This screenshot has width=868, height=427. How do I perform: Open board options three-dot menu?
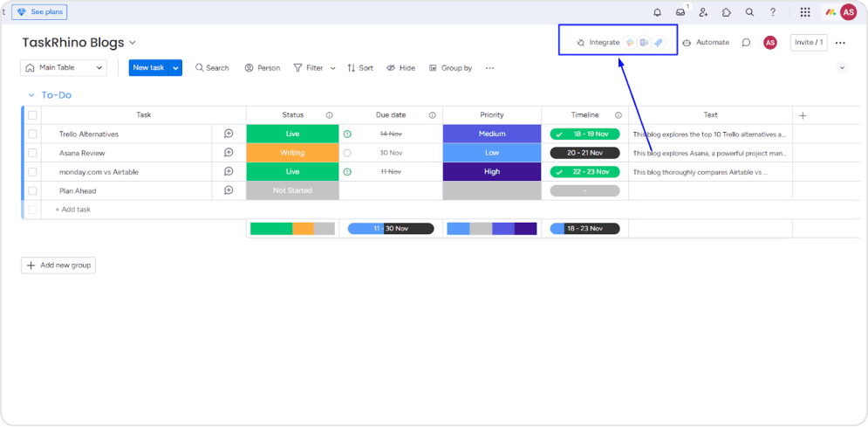coord(840,43)
